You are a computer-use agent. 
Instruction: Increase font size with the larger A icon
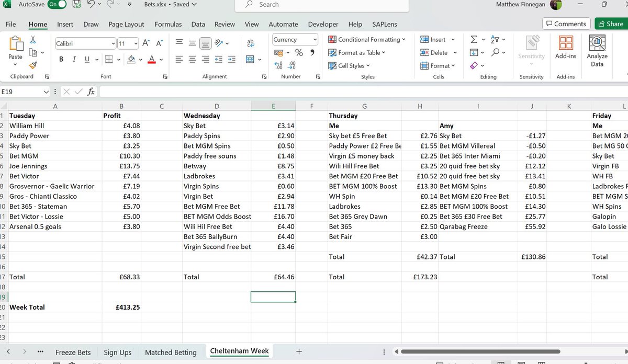tap(147, 43)
